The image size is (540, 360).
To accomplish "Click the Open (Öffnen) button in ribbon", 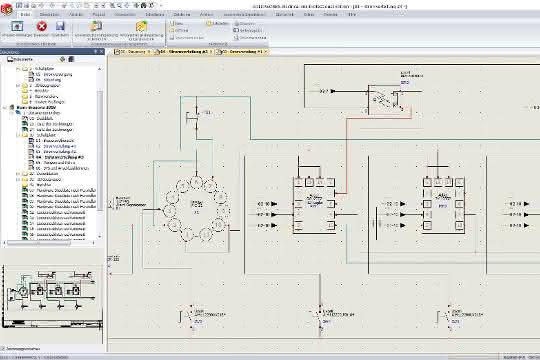I will [x=179, y=30].
